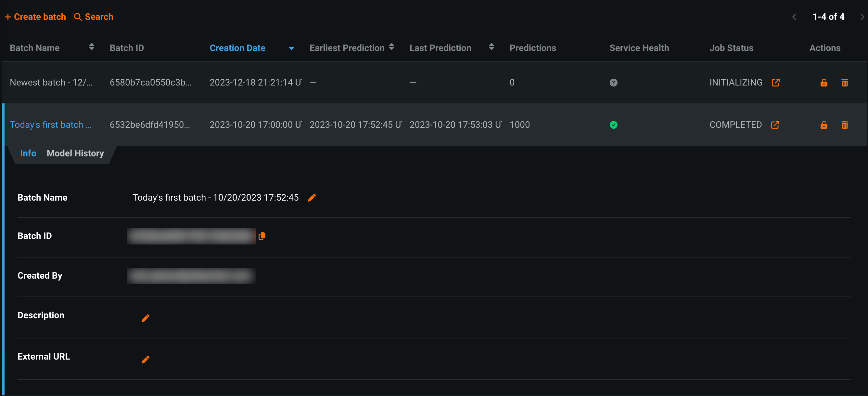
Task: Delete Today's first batch row
Action: (x=844, y=125)
